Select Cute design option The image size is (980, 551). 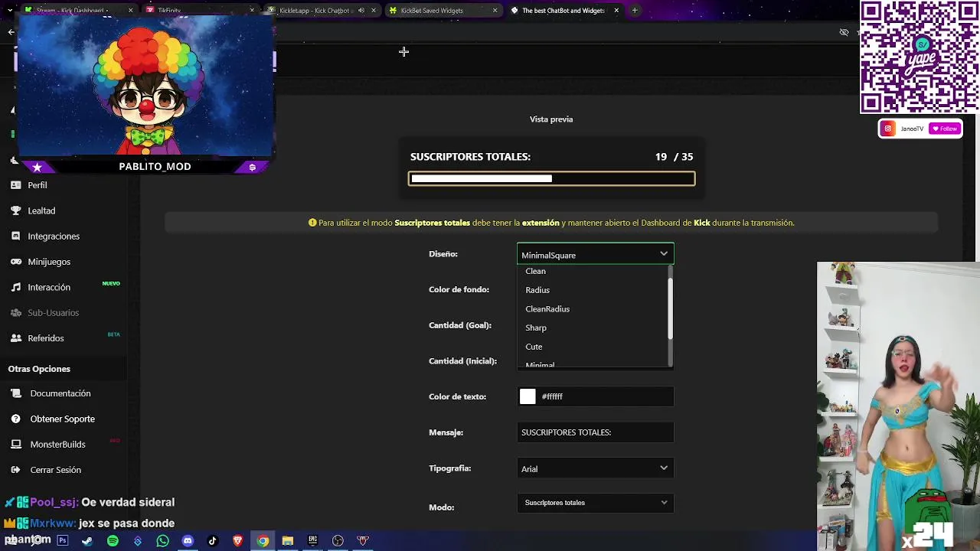coord(534,347)
